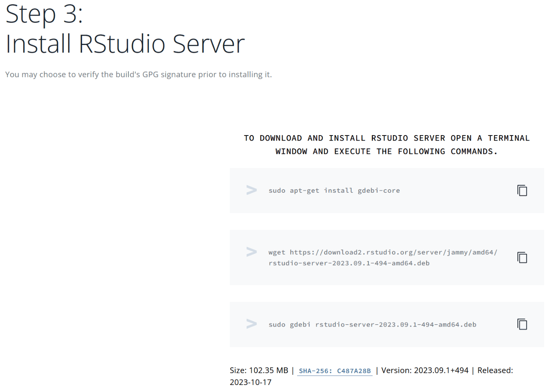Click the GPG signature verification sentence
This screenshot has width=548, height=392.
(x=139, y=74)
